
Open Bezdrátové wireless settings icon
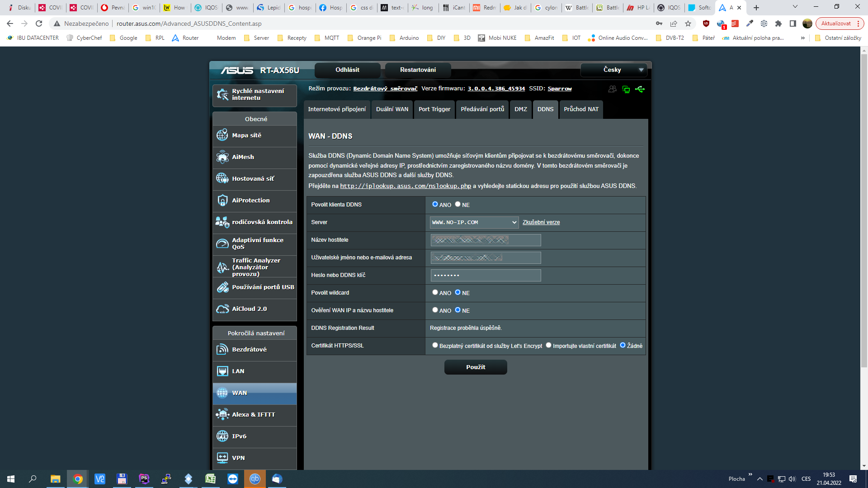(222, 349)
